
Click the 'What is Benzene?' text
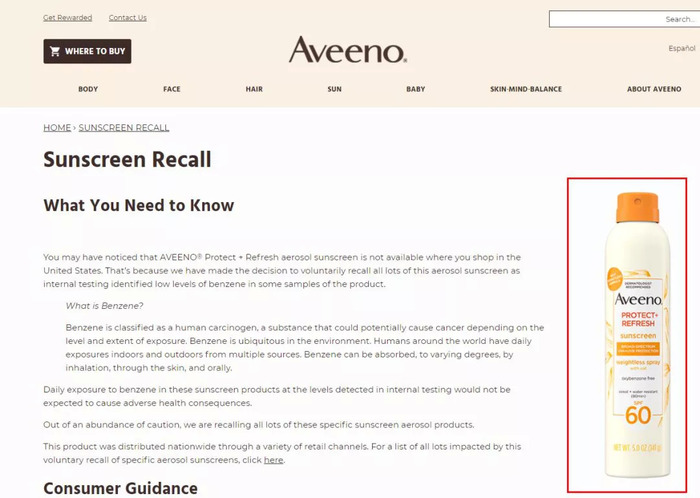104,306
